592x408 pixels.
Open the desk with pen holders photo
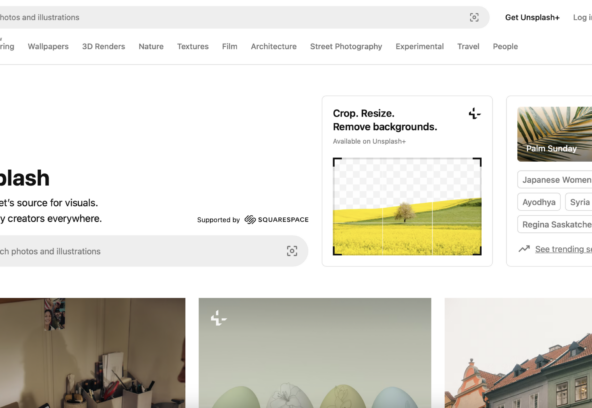92,353
